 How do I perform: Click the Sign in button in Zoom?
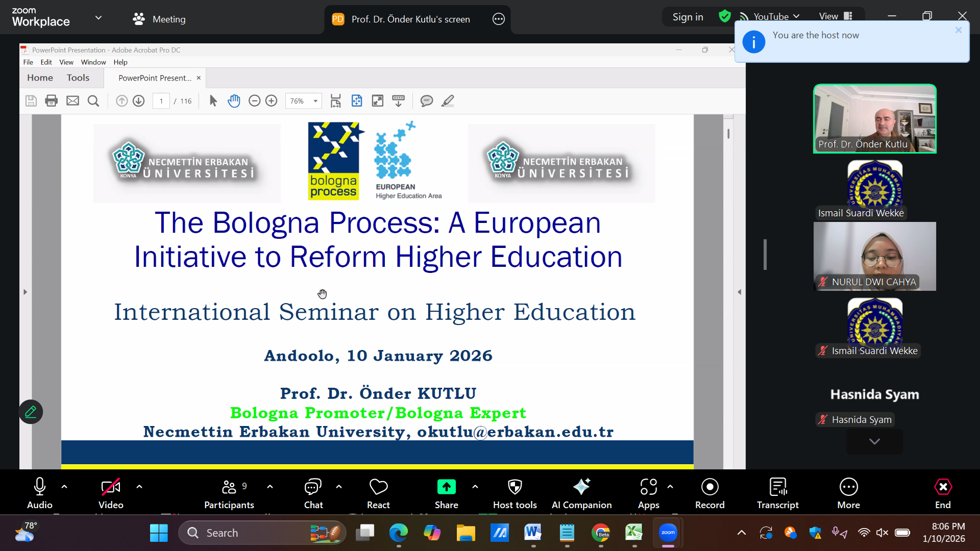click(x=688, y=16)
